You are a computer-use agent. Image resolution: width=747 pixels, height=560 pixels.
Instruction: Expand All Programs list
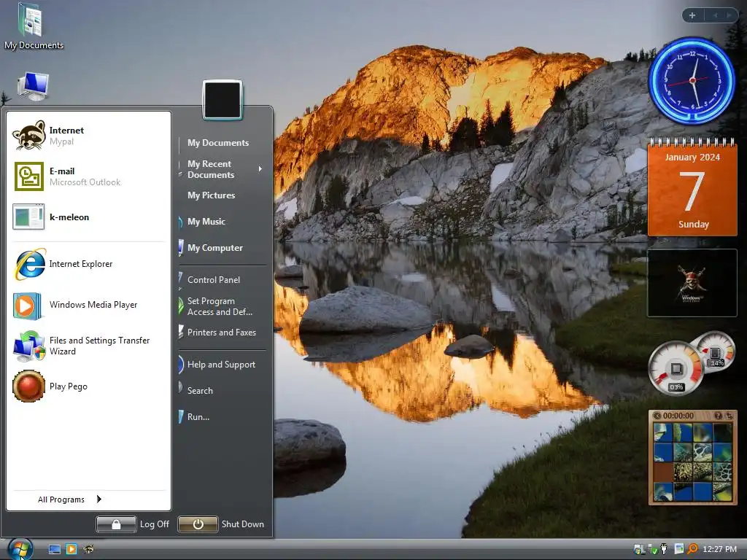[x=69, y=499]
